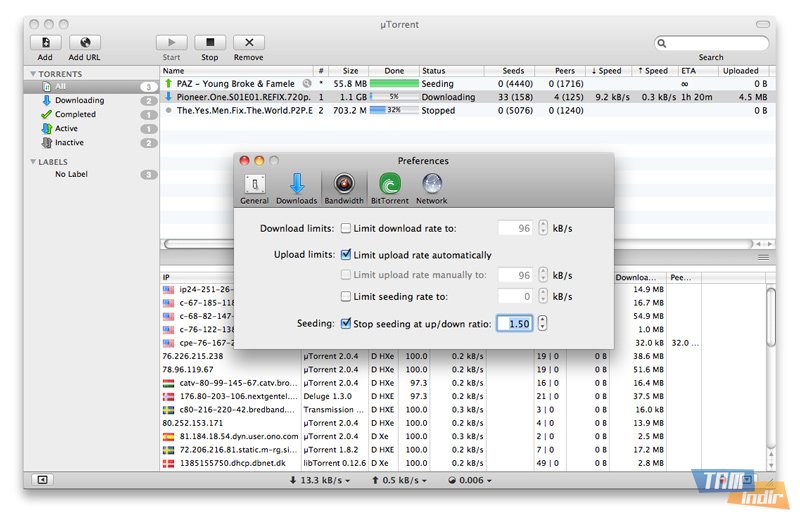Select Inactive filter in sidebar
Screen dimensions: 800x521
91,142
